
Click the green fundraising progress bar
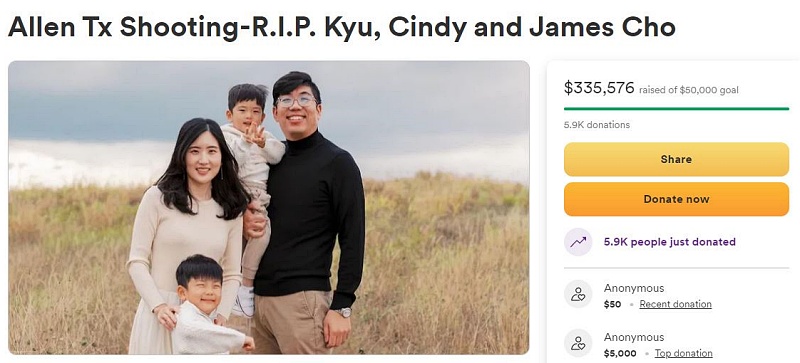676,109
